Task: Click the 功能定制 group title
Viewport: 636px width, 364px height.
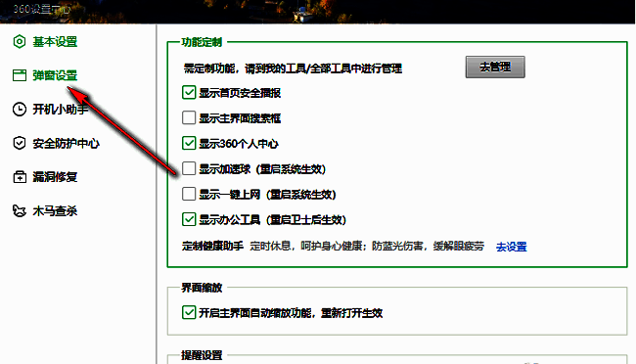Action: point(202,42)
